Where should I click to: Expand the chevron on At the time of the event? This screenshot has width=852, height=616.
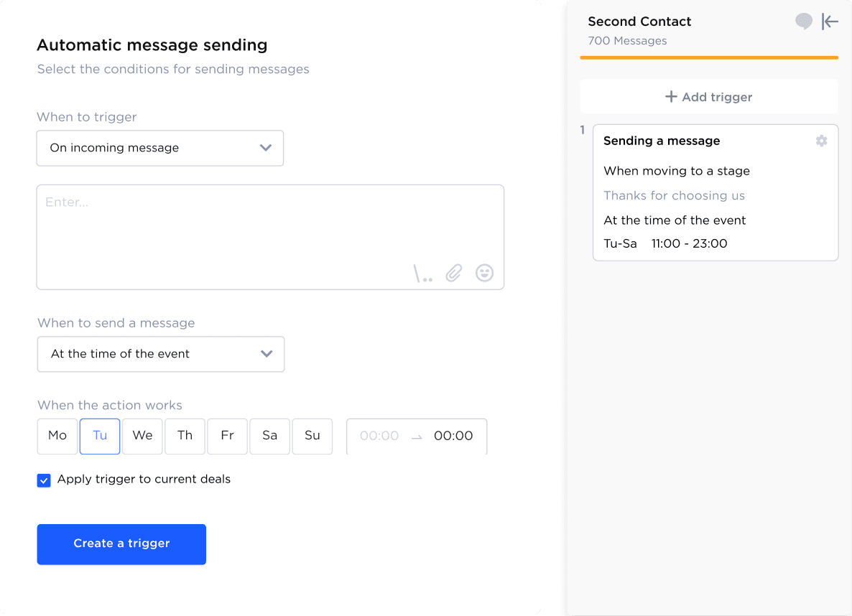pos(266,354)
